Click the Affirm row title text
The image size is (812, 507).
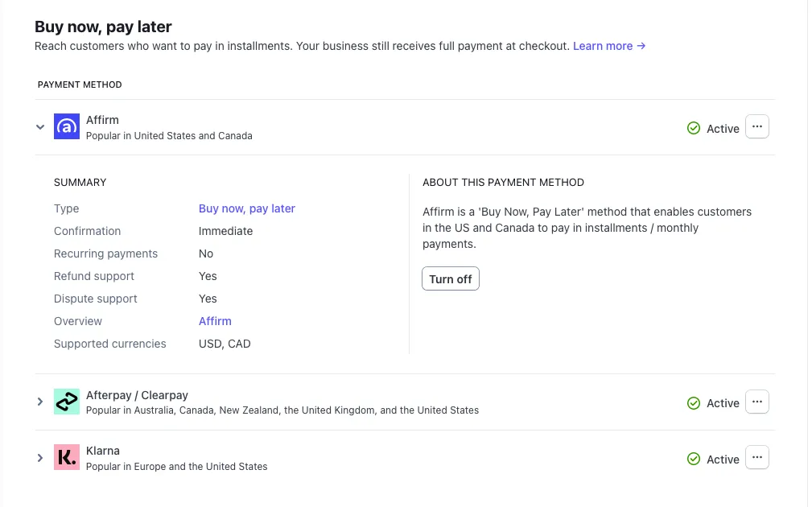[x=102, y=120]
